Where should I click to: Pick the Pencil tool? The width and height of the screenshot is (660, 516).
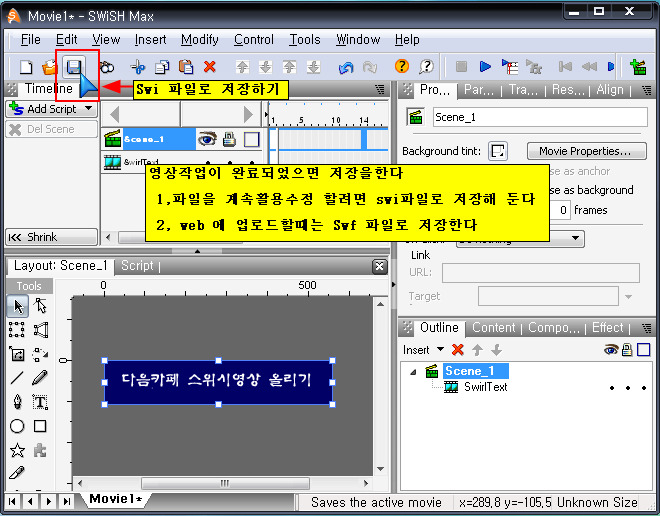[x=40, y=378]
